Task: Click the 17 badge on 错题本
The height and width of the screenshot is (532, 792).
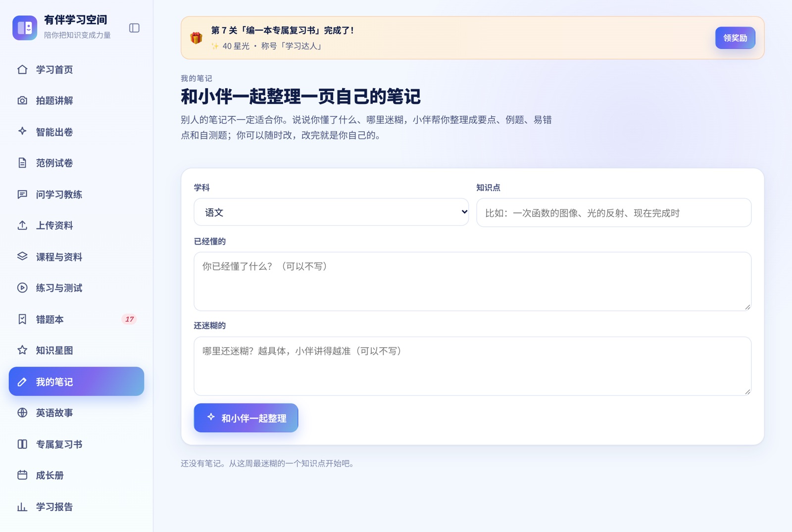Action: 129,319
